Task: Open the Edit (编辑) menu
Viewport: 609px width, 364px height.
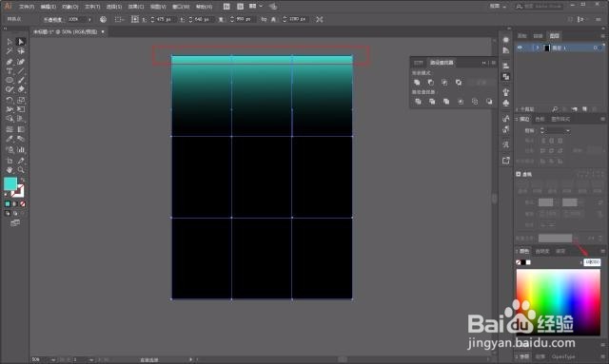Action: tap(49, 7)
